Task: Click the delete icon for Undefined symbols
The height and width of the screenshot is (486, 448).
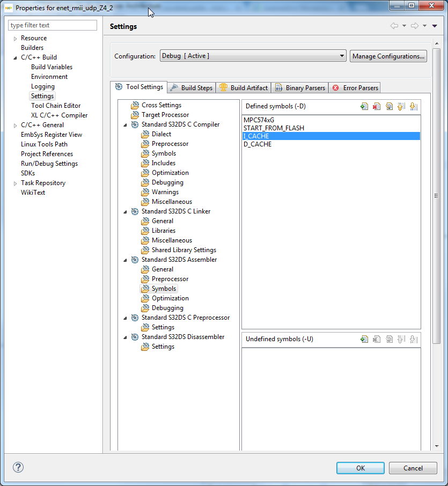Action: [377, 340]
